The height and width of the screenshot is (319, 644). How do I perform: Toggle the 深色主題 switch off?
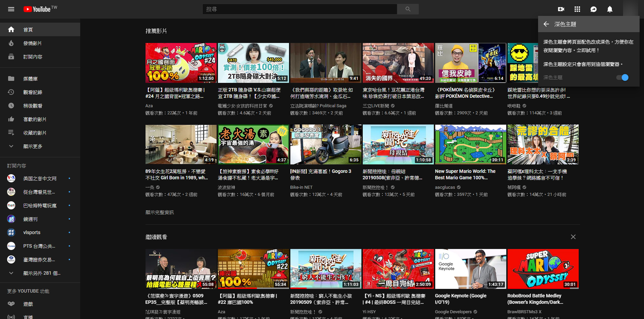pyautogui.click(x=622, y=77)
